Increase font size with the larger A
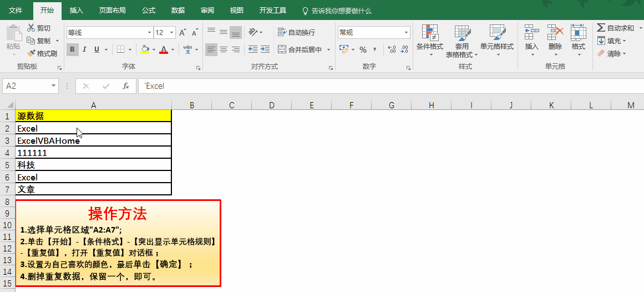 click(x=182, y=33)
